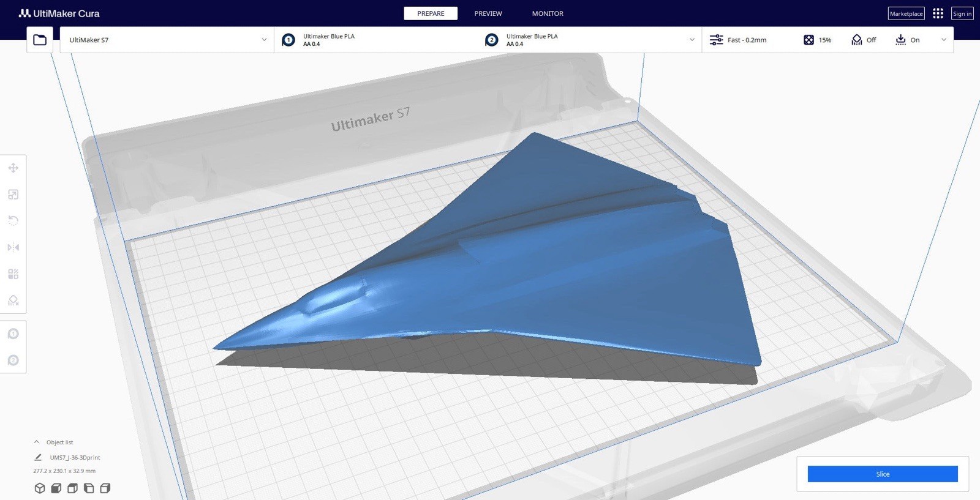The height and width of the screenshot is (500, 980).
Task: Click the Sign in button
Action: [962, 13]
